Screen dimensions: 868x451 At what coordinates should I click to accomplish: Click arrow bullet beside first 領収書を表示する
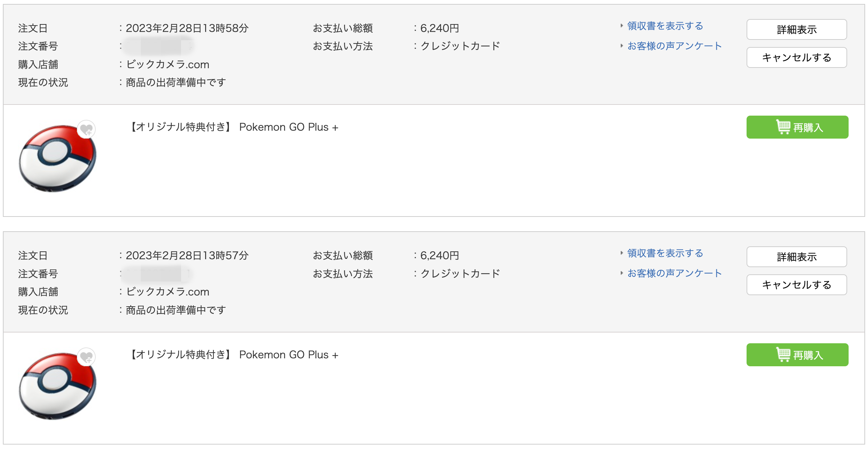pos(622,25)
